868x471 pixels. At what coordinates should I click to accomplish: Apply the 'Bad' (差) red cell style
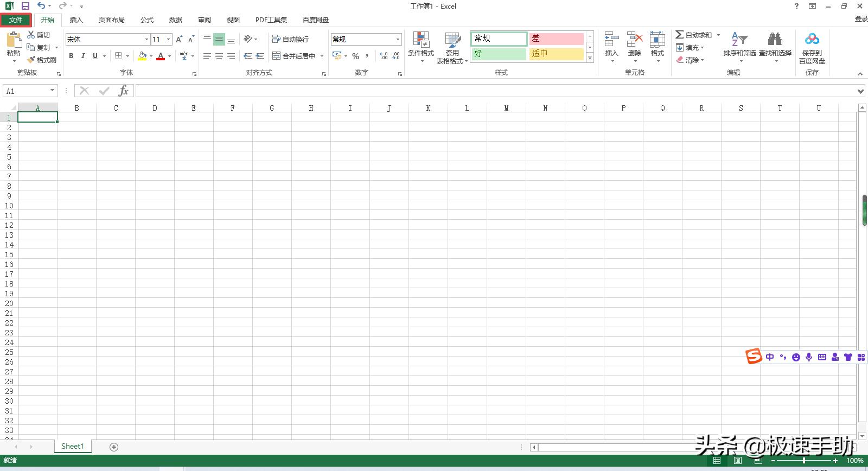(x=556, y=39)
